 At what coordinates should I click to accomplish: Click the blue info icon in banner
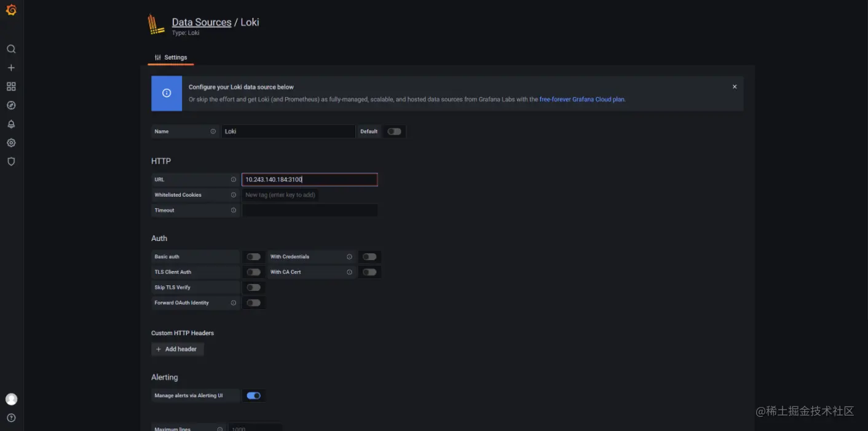(167, 93)
